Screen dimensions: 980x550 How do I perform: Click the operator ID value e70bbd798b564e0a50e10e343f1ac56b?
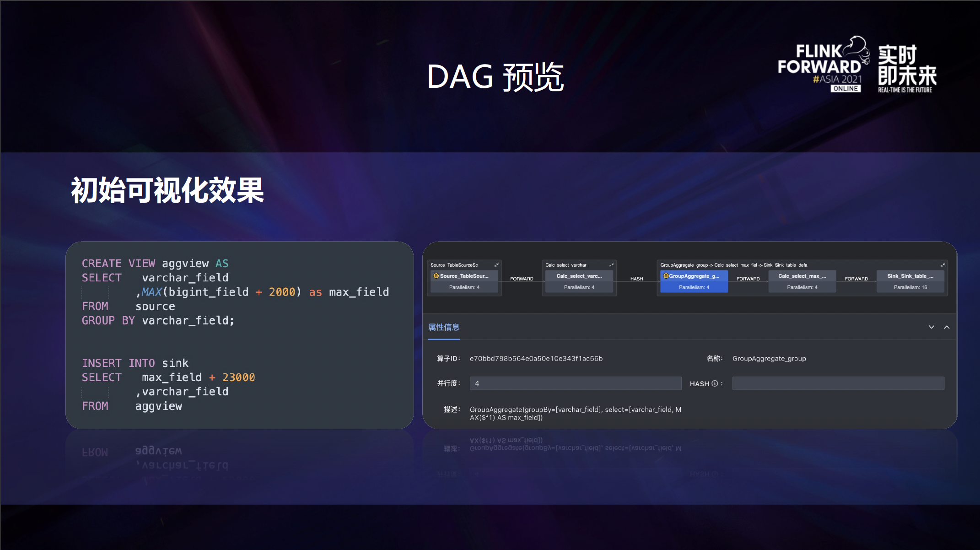click(536, 359)
